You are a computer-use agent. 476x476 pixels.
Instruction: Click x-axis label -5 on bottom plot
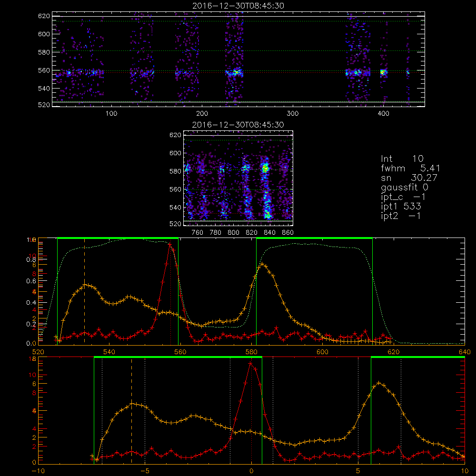[145, 471]
